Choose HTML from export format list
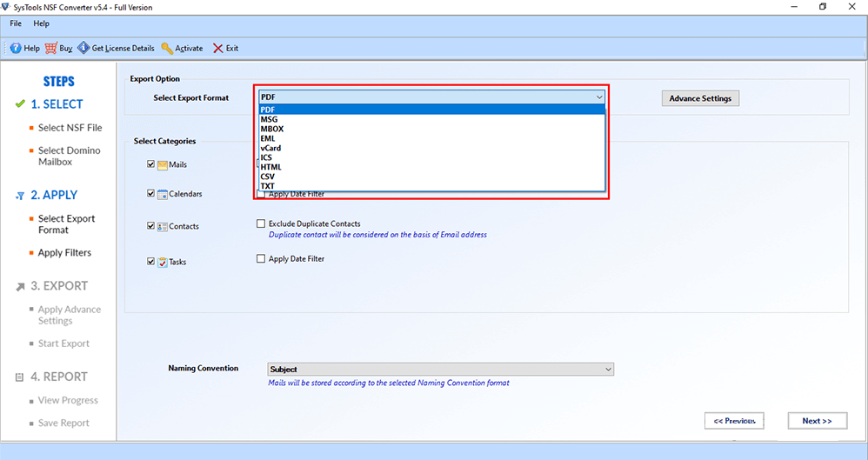The height and width of the screenshot is (460, 868). click(x=431, y=167)
